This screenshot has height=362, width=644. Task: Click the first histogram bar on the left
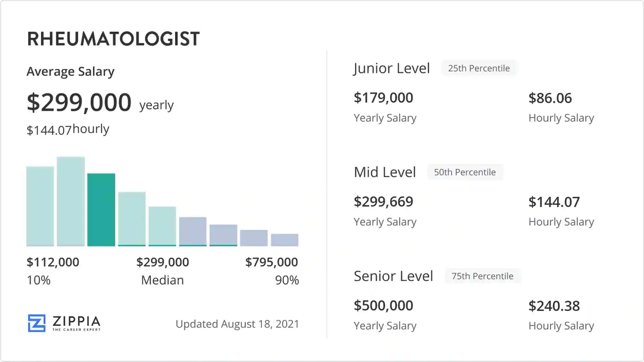[x=40, y=206]
